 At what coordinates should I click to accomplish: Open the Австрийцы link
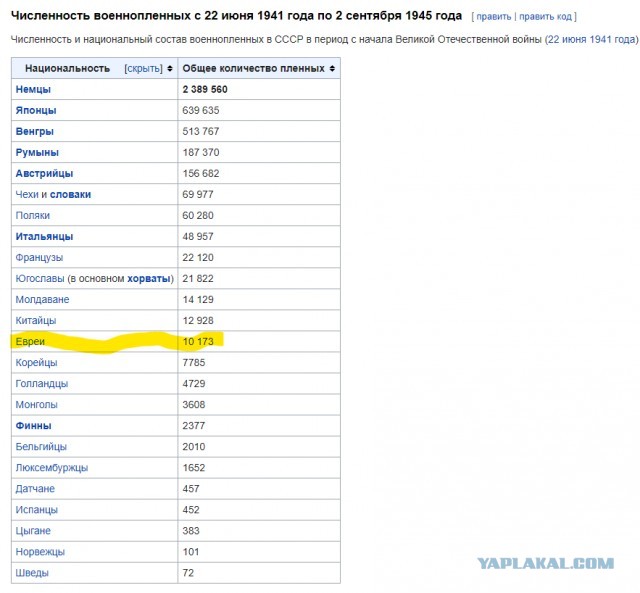(x=44, y=173)
